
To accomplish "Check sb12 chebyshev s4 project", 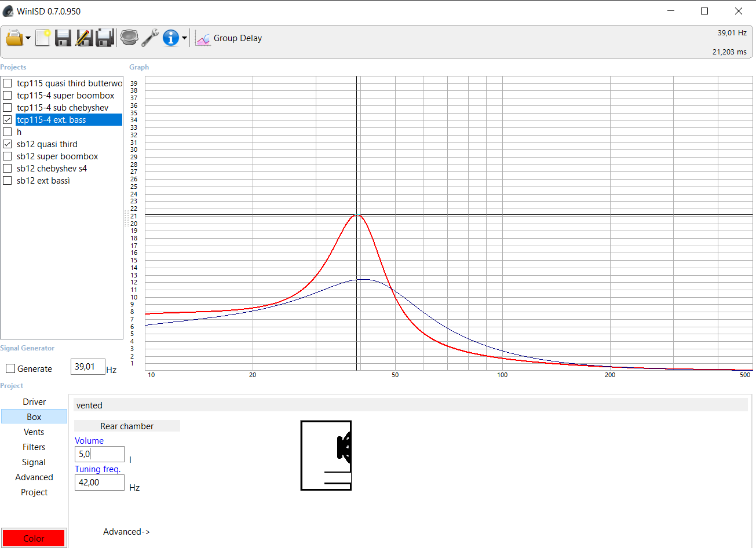I will 8,169.
